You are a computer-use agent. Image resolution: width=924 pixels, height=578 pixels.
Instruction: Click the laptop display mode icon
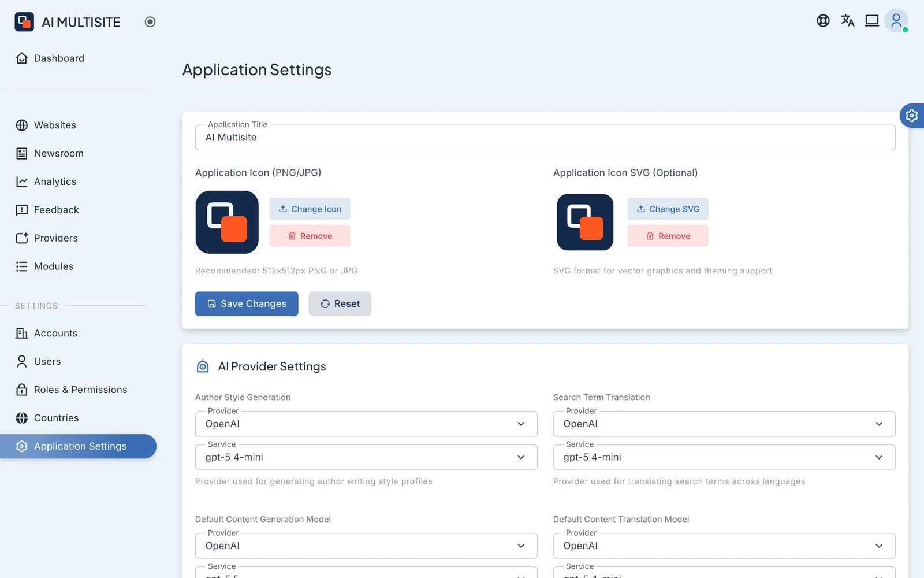[871, 21]
